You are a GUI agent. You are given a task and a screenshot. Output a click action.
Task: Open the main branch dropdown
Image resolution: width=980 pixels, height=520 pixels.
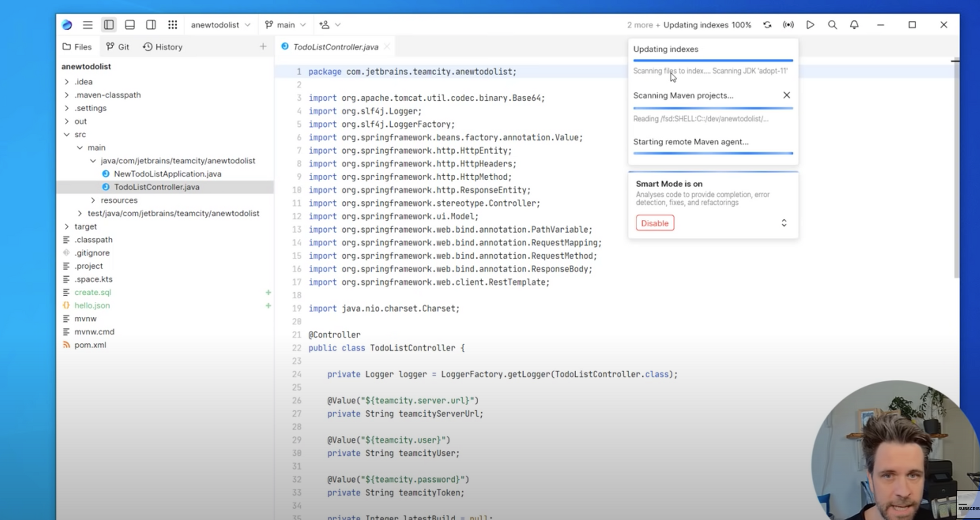tap(285, 24)
